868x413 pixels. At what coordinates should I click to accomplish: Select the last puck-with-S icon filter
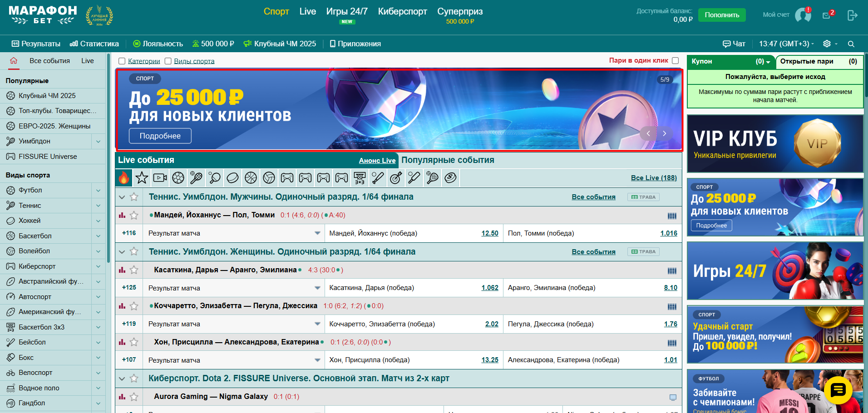451,178
